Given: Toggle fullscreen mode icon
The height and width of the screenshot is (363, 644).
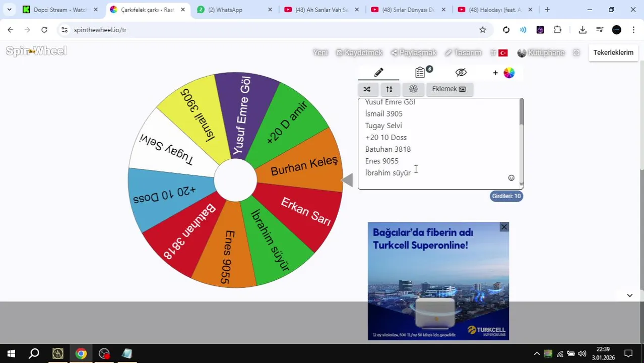Looking at the screenshot, I should pos(576,53).
